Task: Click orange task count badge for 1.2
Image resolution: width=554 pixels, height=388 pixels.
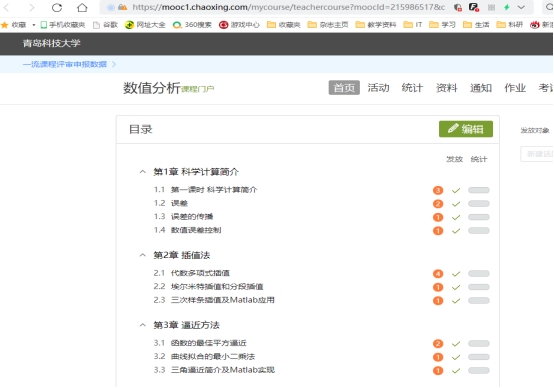Action: 438,204
